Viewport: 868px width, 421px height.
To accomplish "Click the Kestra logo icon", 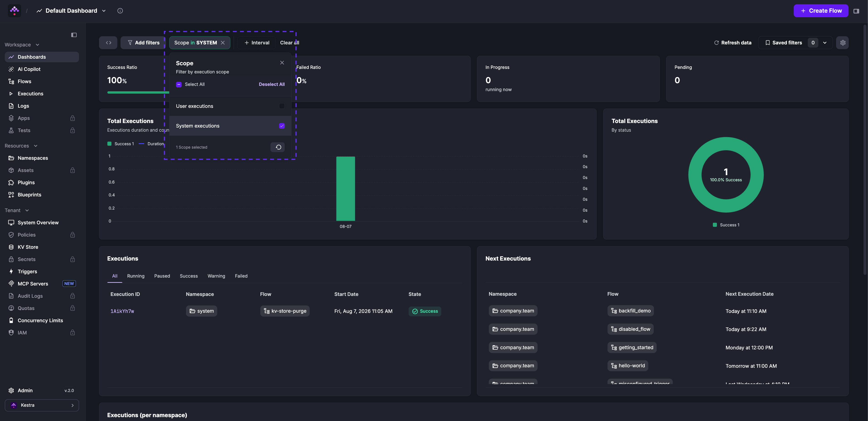I will tap(14, 11).
